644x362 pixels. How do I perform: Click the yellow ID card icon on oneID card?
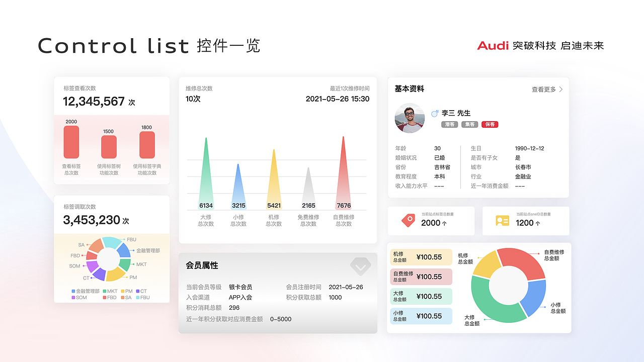point(502,220)
